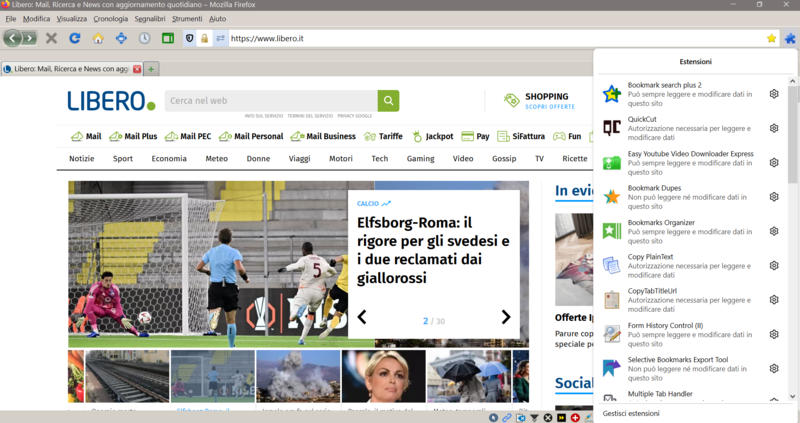Click Easy Youtube Video Downloader icon
Viewport: 800px width, 423px height.
coord(612,163)
